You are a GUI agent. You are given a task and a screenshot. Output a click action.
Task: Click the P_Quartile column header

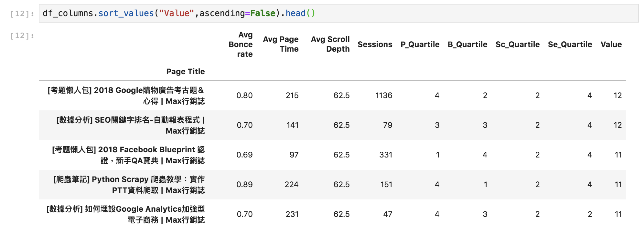420,45
